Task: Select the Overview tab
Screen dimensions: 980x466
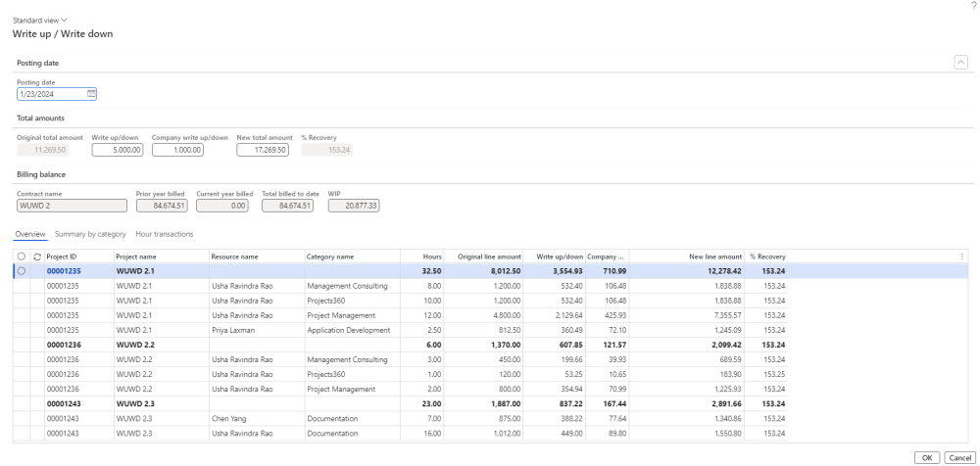Action: 29,234
